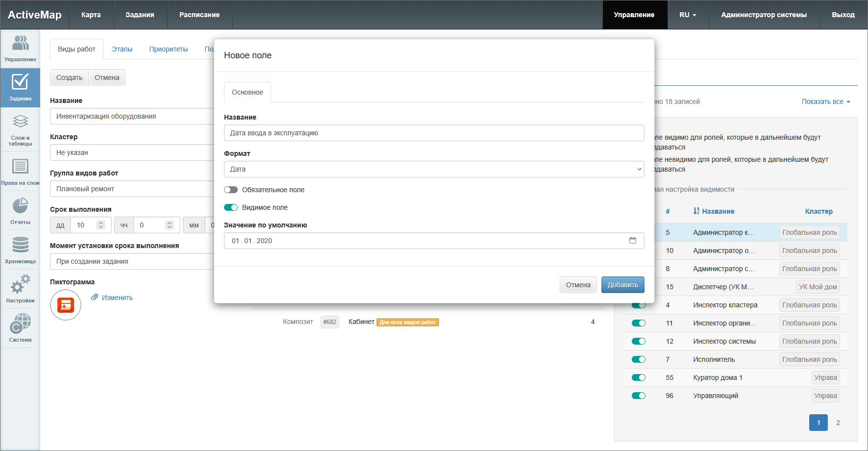
Task: Go to page 2 of roles list
Action: [838, 423]
